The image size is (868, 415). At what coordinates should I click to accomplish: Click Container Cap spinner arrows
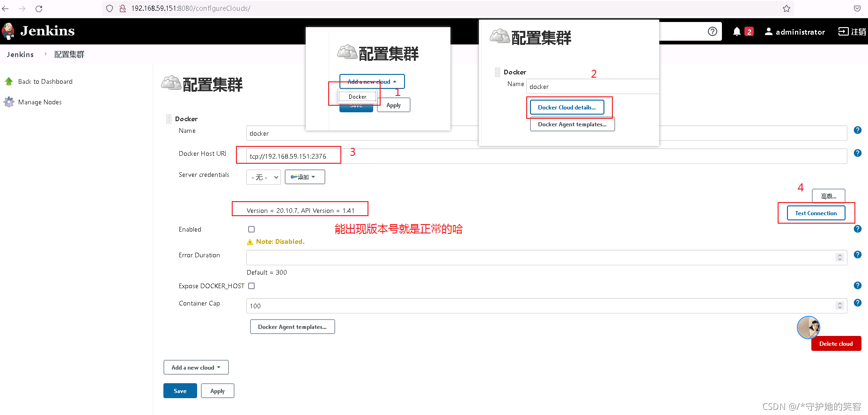tap(840, 306)
